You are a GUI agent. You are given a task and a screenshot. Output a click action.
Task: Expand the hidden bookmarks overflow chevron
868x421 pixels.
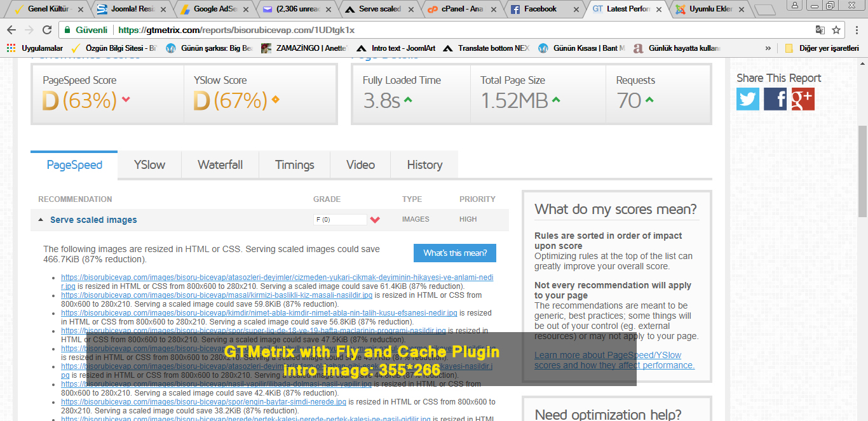click(768, 48)
